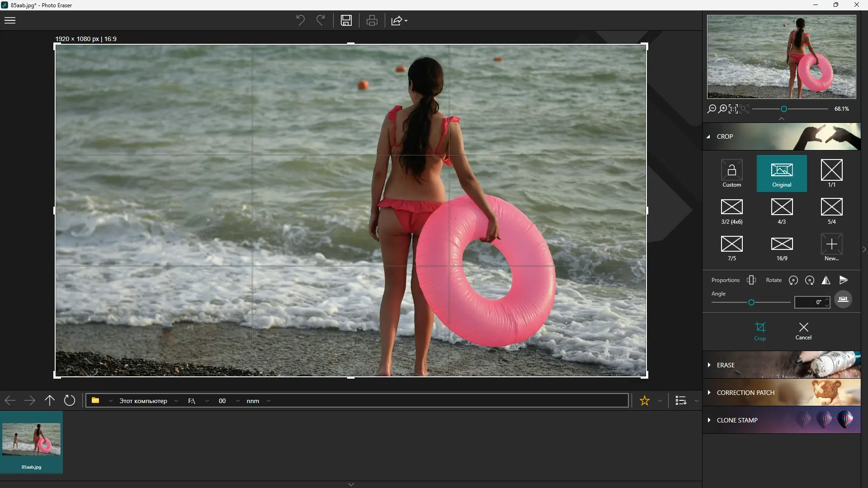Cancel the crop operation
This screenshot has width=868, height=488.
803,331
